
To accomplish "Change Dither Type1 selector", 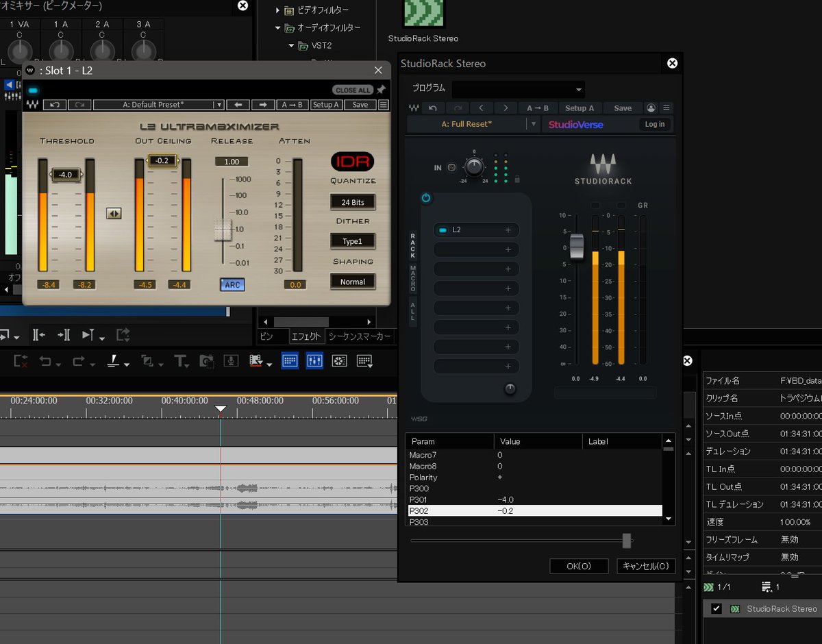I will [353, 241].
